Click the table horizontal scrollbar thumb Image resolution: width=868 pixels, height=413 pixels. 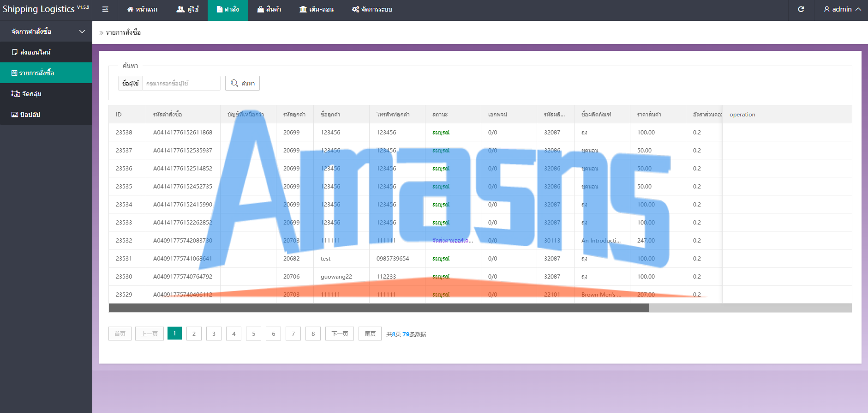pos(379,308)
